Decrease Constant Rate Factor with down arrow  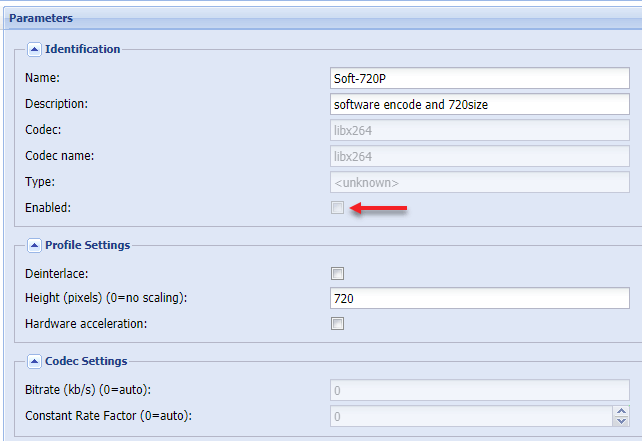point(620,421)
